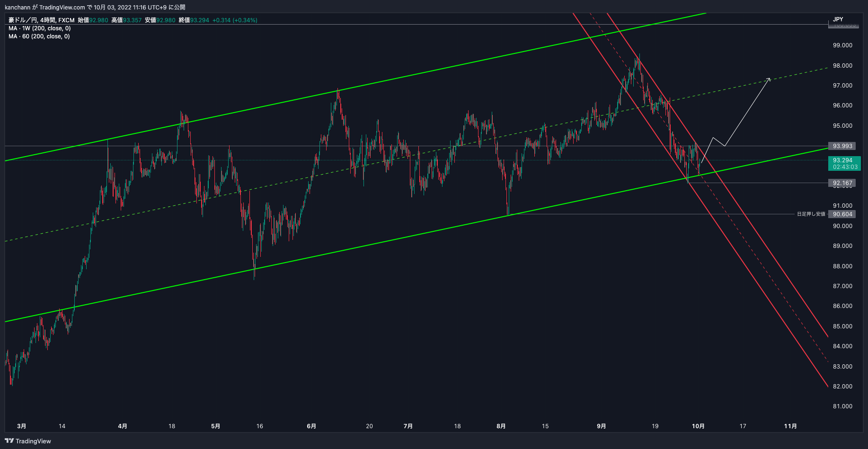Image resolution: width=868 pixels, height=449 pixels.
Task: Click the 安値92.980 low value
Action: 160,20
